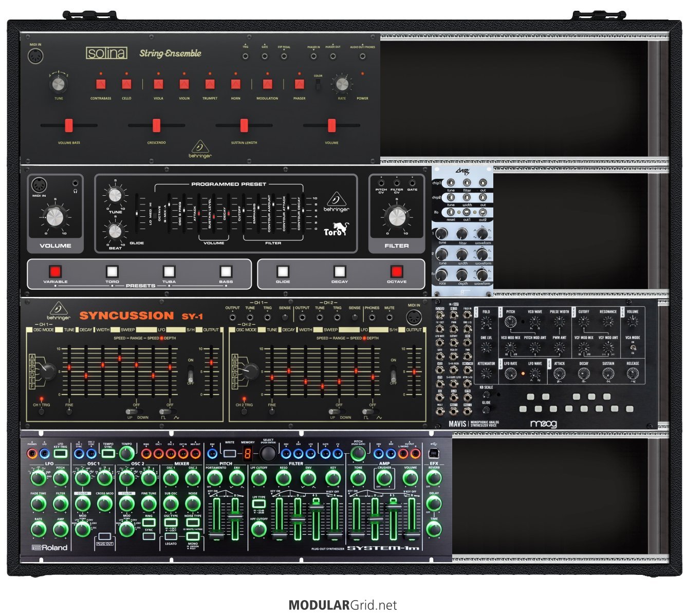Click the Mavis PITCH knob
Viewport: 686px width, 616px height.
pos(510,322)
